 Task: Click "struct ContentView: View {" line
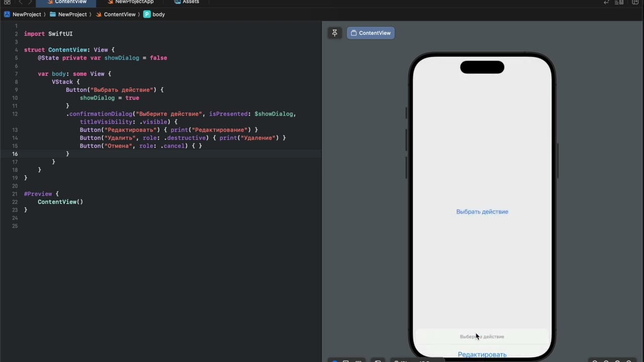(x=69, y=50)
